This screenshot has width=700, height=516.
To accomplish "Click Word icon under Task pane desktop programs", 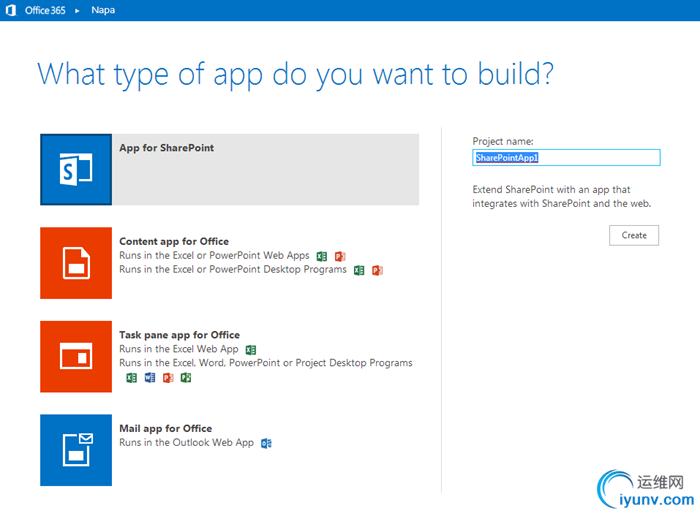I will (x=150, y=378).
